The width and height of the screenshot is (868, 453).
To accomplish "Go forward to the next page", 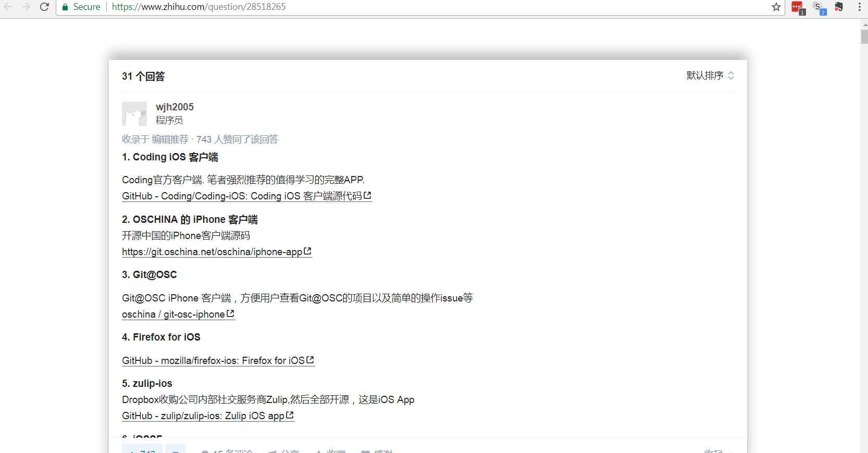I will coord(26,7).
